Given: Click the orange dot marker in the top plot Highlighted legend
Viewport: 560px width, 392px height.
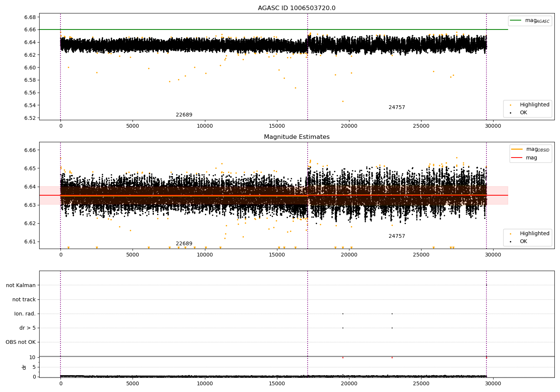Looking at the screenshot, I should tap(510, 105).
